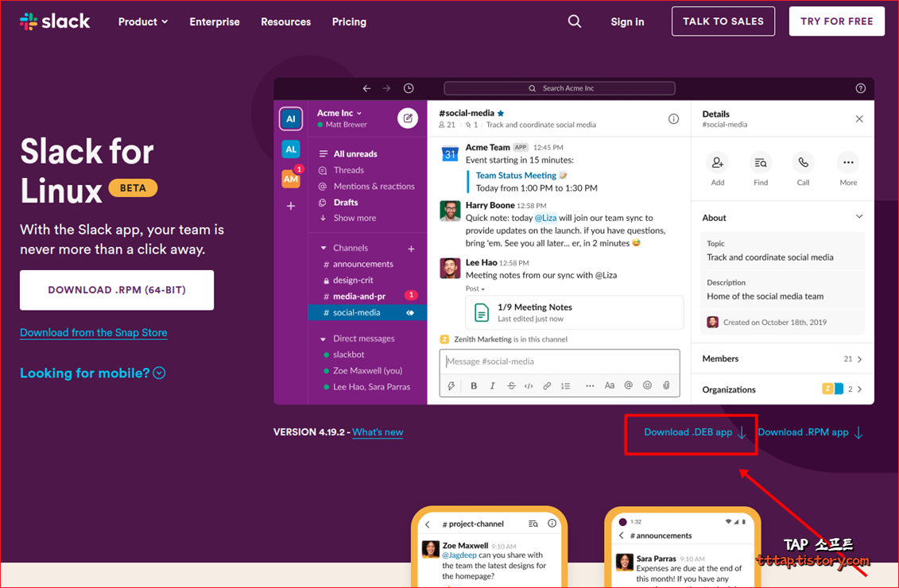Viewport: 899px width, 588px height.
Task: Select Mentions & reactions in sidebar
Action: tap(367, 186)
